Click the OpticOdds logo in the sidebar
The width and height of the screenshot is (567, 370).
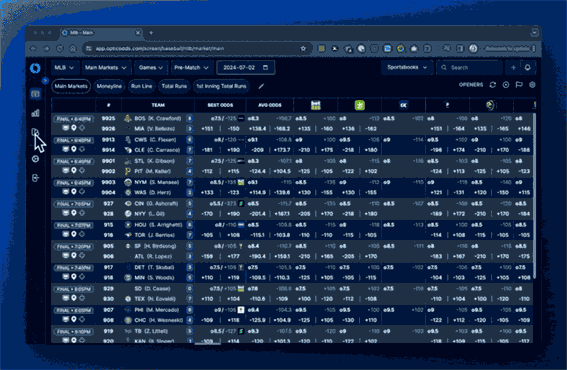(x=35, y=68)
